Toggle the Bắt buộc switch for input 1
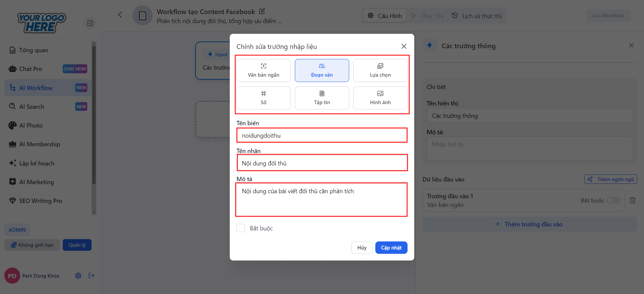This screenshot has width=644, height=294. (613, 200)
